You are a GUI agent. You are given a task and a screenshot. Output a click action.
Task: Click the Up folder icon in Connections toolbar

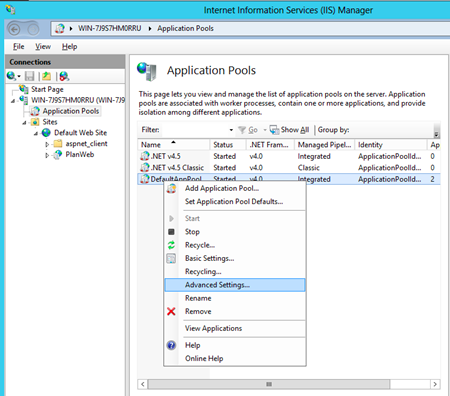pyautogui.click(x=46, y=76)
